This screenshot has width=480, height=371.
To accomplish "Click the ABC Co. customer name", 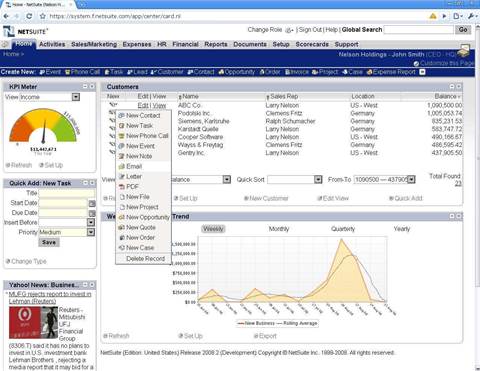I will [x=190, y=105].
